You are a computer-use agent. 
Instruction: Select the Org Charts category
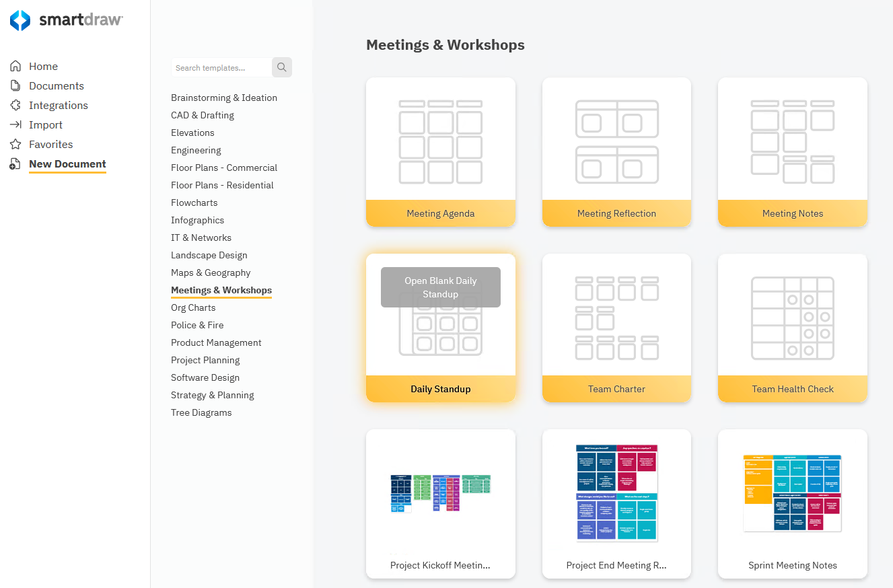click(193, 307)
